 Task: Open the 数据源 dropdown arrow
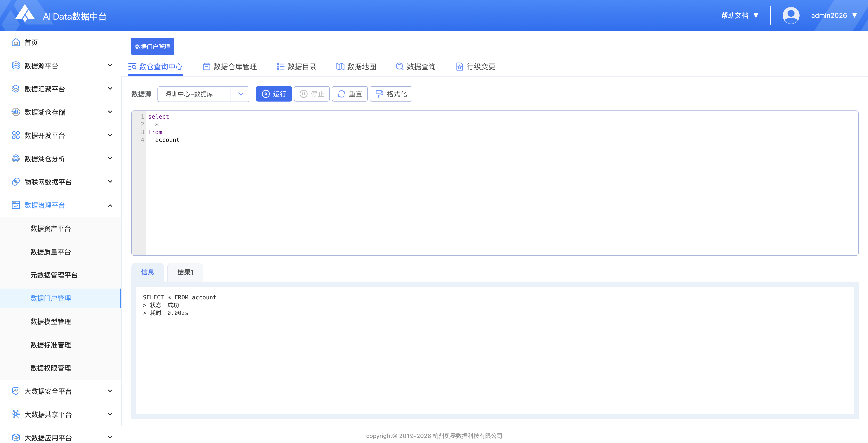[241, 94]
